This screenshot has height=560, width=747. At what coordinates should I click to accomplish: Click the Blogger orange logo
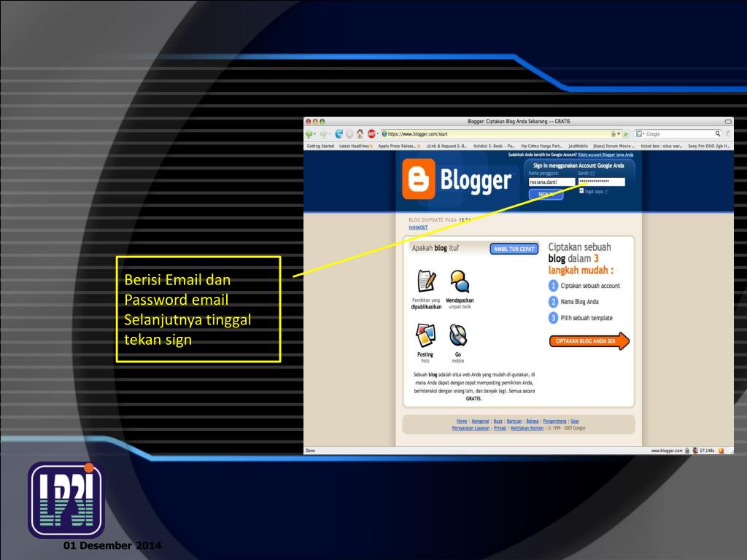tap(418, 179)
